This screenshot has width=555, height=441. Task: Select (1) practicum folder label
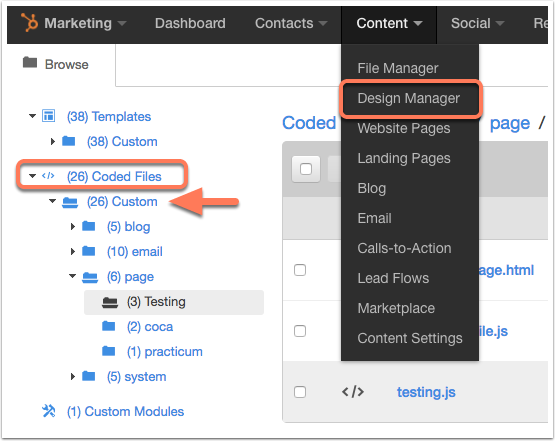click(165, 352)
